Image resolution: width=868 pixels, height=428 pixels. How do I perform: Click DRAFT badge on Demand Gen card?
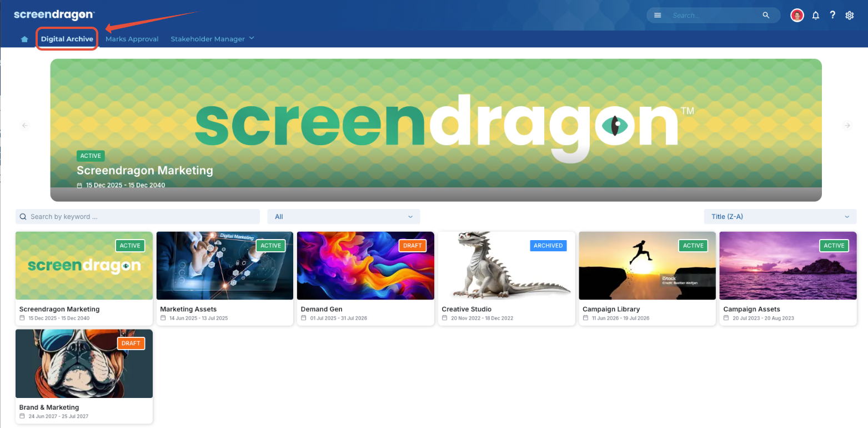413,246
